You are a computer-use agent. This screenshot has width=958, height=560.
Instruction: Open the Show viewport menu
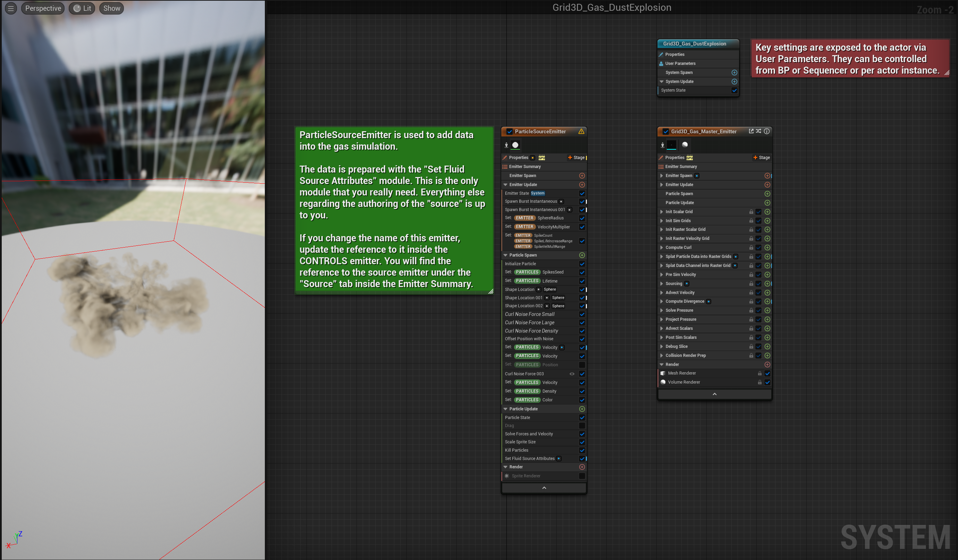click(111, 8)
